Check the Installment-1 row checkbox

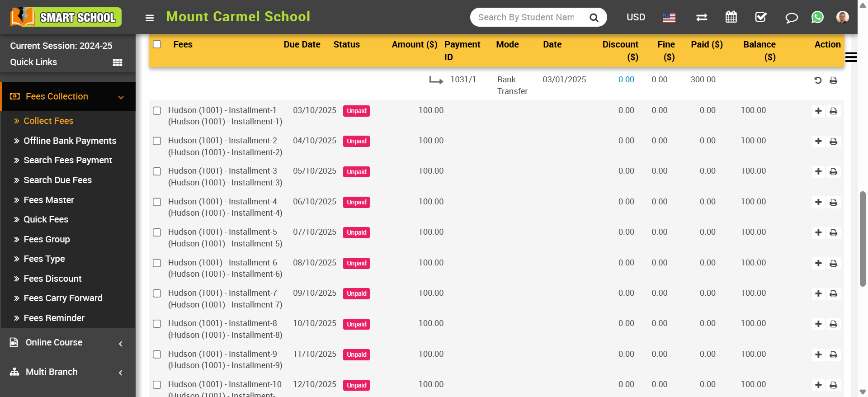157,111
